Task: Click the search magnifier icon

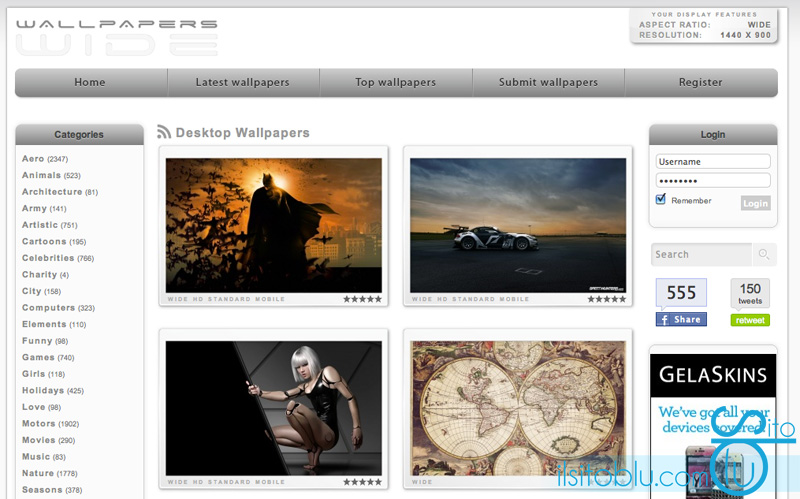Action: tap(764, 254)
